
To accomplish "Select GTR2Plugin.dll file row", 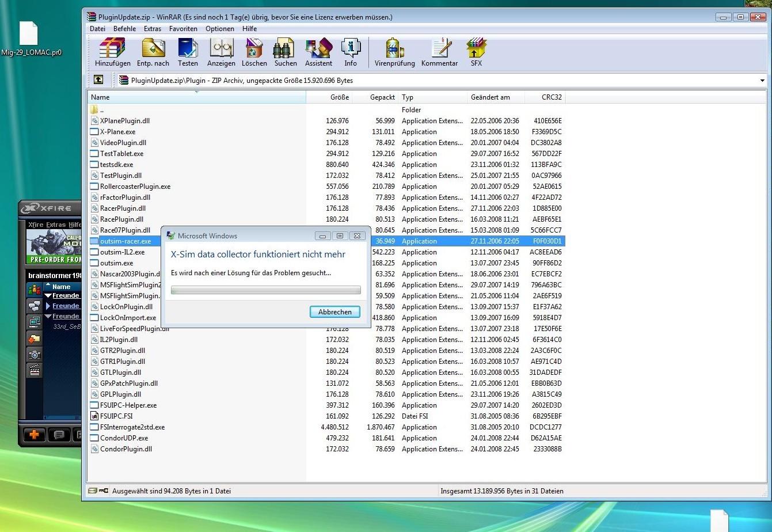I will (326, 351).
